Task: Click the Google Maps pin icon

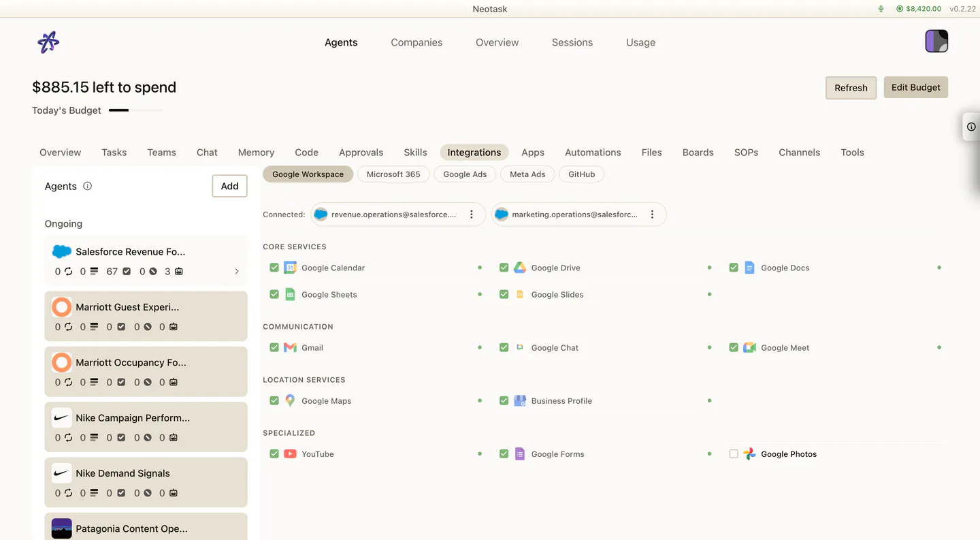Action: click(x=290, y=400)
